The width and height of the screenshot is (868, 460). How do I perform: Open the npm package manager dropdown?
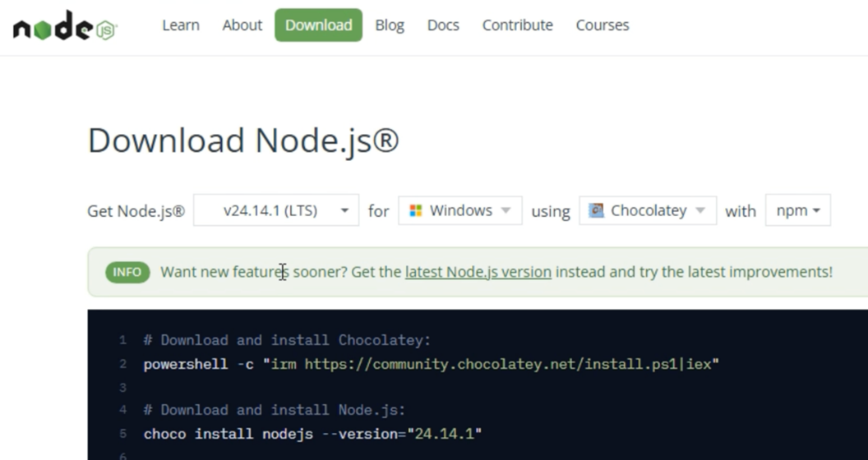click(797, 210)
